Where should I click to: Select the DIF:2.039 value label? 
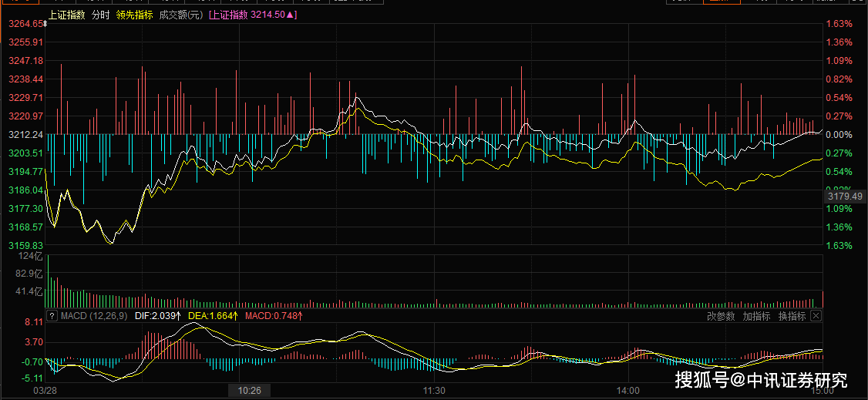[x=158, y=316]
